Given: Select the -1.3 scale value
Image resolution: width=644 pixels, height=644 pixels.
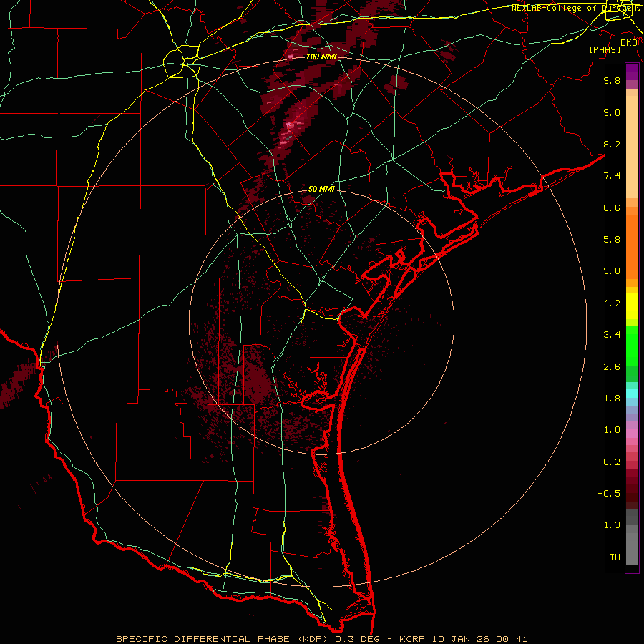Looking at the screenshot, I should 609,525.
